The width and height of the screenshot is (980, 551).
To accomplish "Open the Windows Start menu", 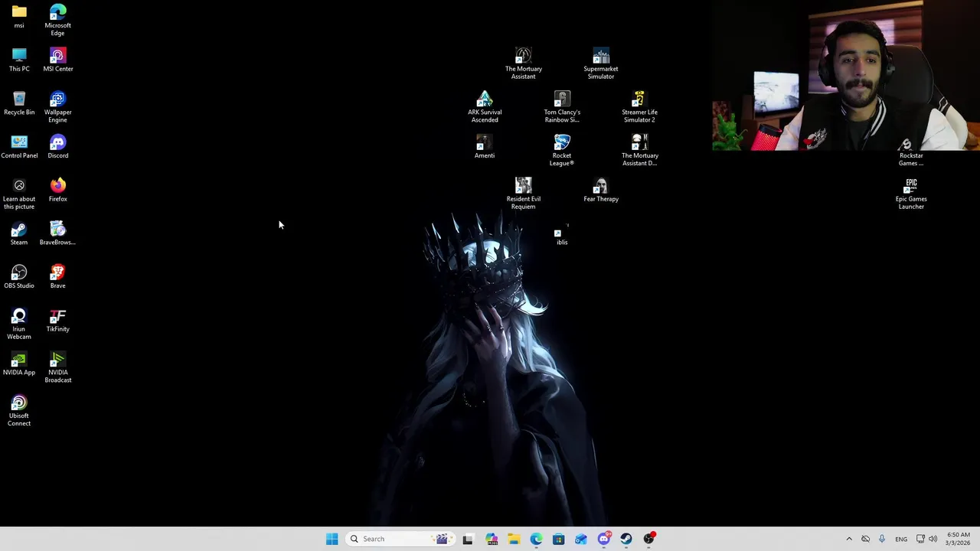I will (332, 539).
